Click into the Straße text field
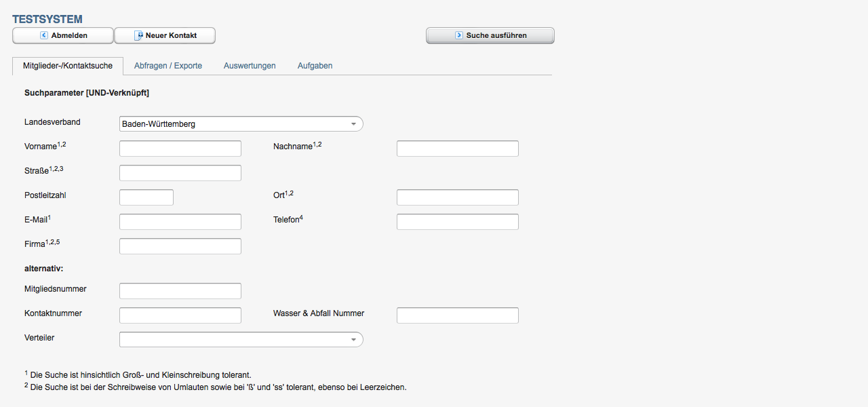Viewport: 868px width, 407px height. 180,173
